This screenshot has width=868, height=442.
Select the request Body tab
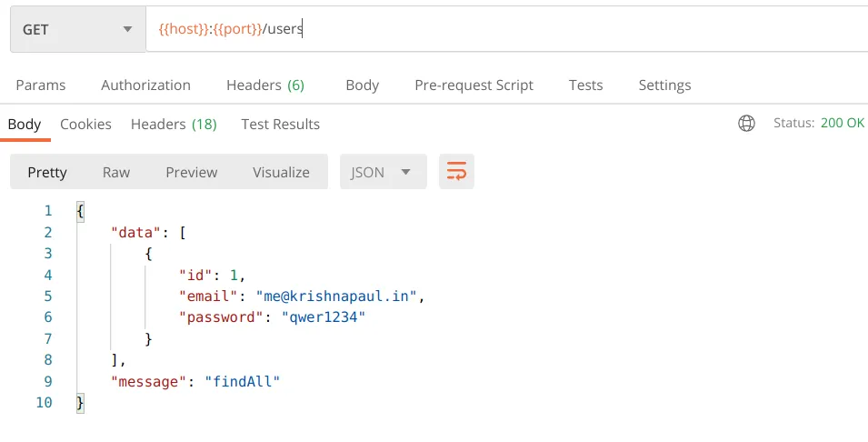362,85
